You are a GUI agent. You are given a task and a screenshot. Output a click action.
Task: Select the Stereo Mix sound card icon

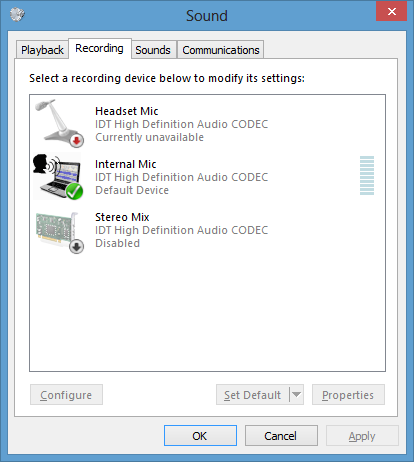pos(59,232)
